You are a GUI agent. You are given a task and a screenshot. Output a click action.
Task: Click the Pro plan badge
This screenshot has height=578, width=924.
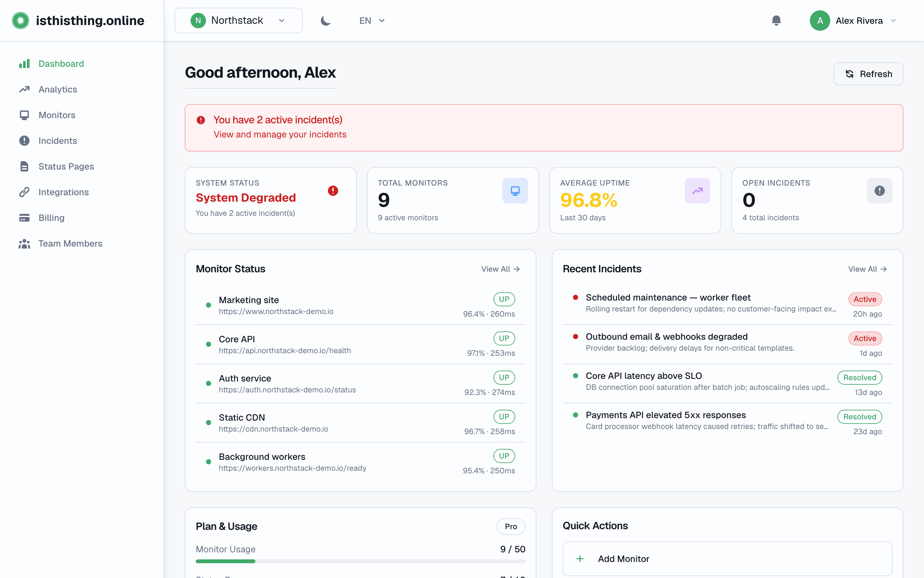click(511, 526)
